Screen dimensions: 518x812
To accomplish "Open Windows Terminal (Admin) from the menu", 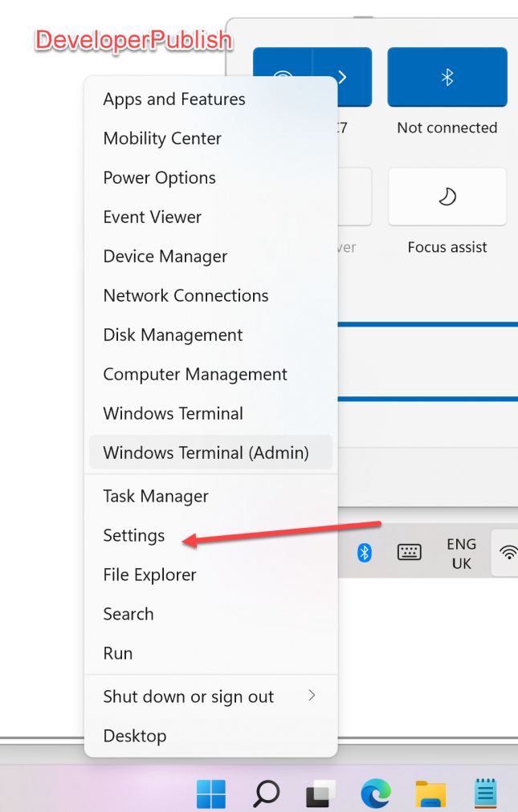I will click(206, 453).
